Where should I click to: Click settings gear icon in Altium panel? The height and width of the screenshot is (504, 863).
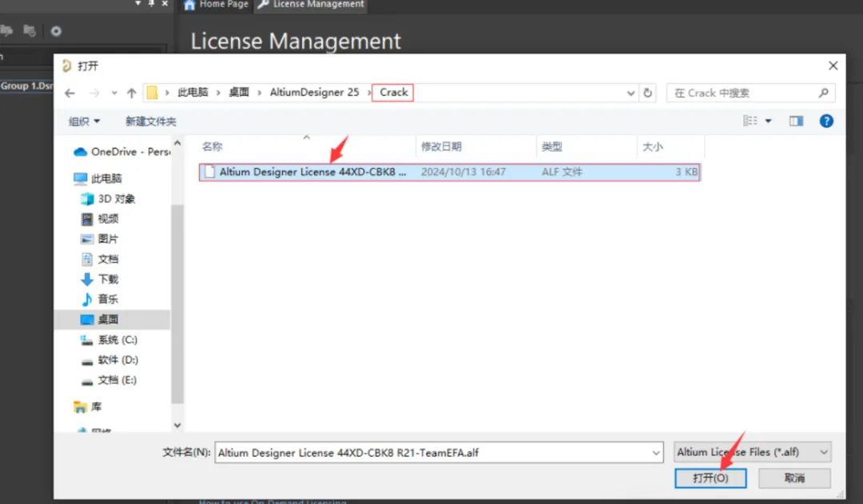(56, 31)
